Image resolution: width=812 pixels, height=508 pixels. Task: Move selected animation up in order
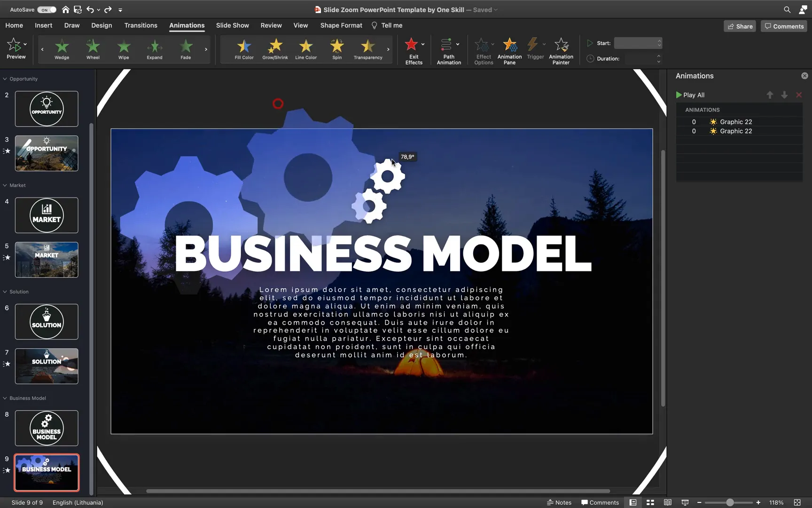coord(770,95)
